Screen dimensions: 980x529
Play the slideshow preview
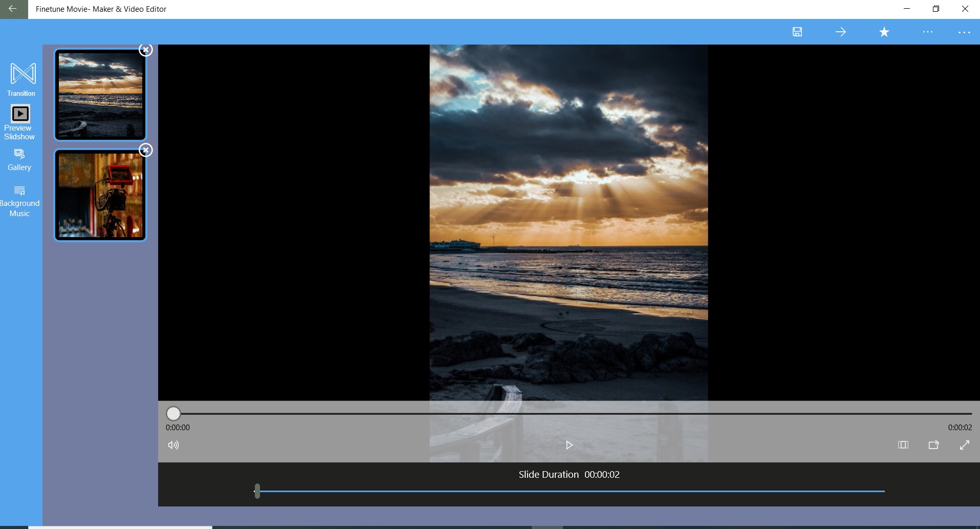point(570,445)
